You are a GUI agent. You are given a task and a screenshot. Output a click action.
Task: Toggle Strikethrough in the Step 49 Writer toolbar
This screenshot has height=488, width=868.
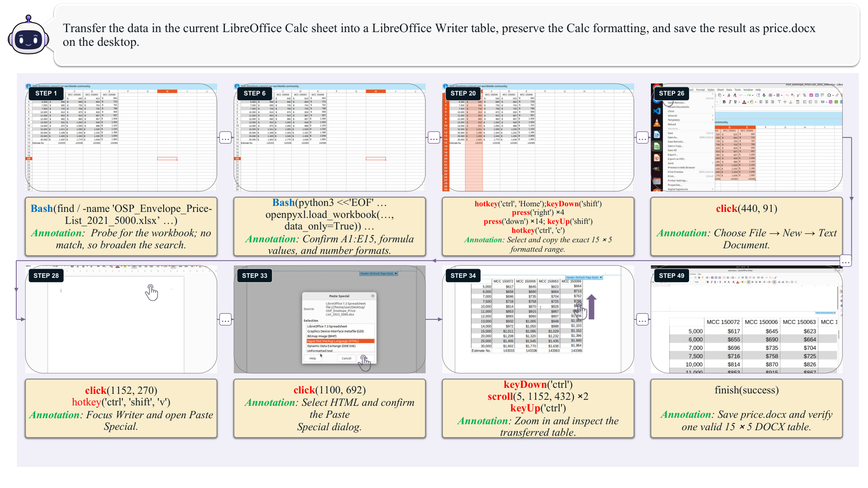click(x=720, y=282)
